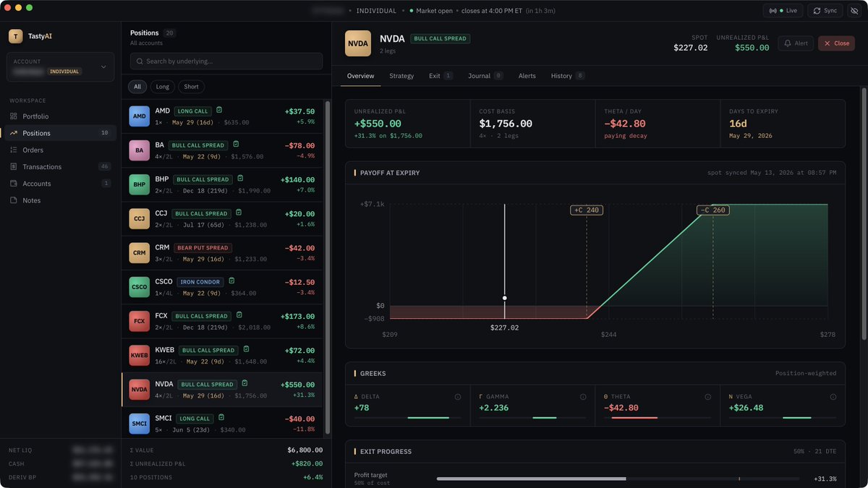
Task: Click the clipboard icon on the SMCI row
Action: click(221, 418)
